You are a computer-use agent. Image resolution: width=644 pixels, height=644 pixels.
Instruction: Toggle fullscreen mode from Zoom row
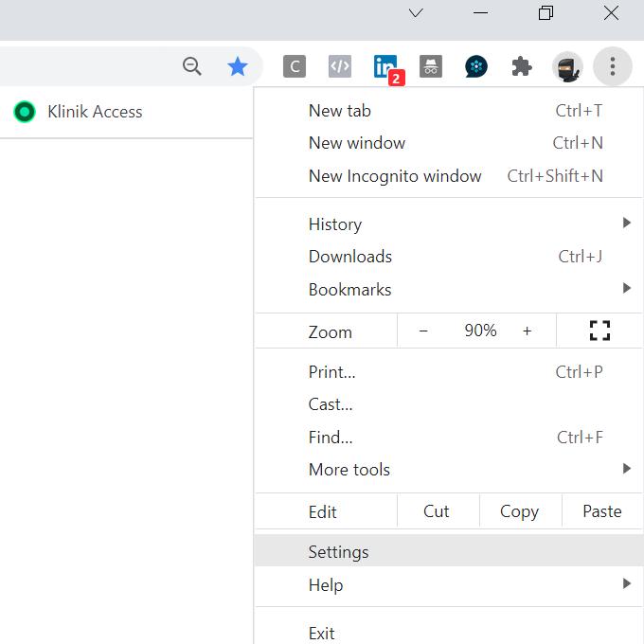(599, 331)
